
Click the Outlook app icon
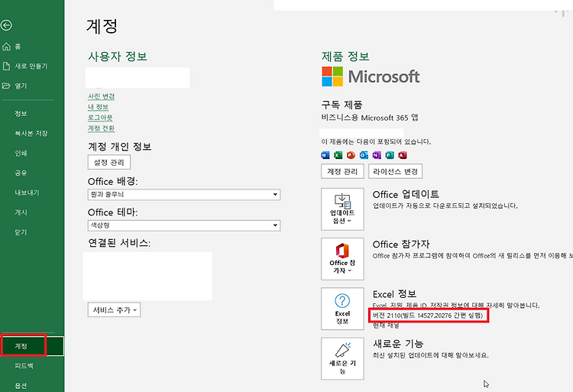pyautogui.click(x=364, y=155)
